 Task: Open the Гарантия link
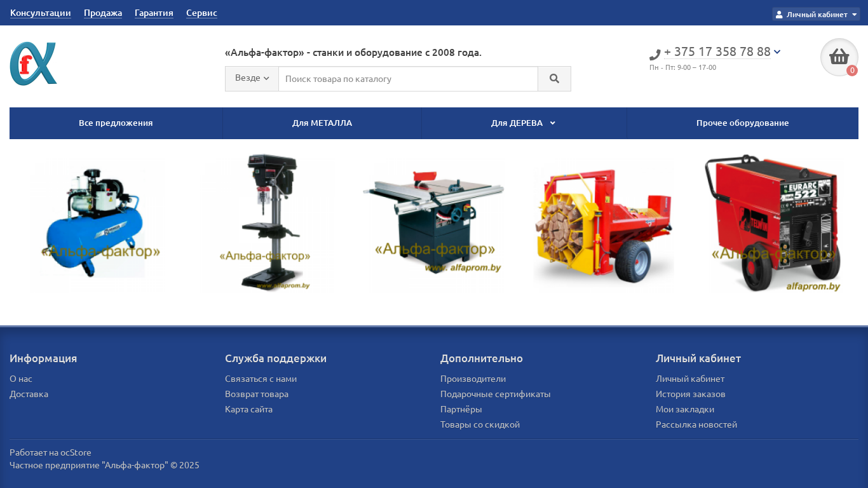tap(154, 13)
